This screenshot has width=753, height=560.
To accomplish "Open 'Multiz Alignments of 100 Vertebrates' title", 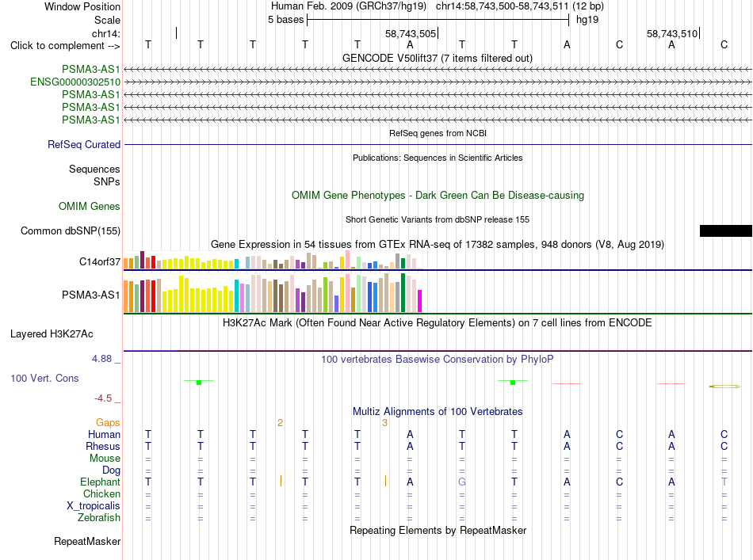I will 438,411.
